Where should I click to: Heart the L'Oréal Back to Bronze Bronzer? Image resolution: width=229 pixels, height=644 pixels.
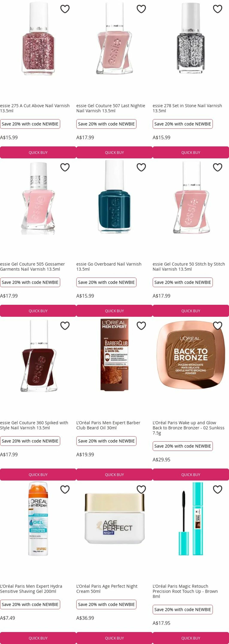pos(217,326)
